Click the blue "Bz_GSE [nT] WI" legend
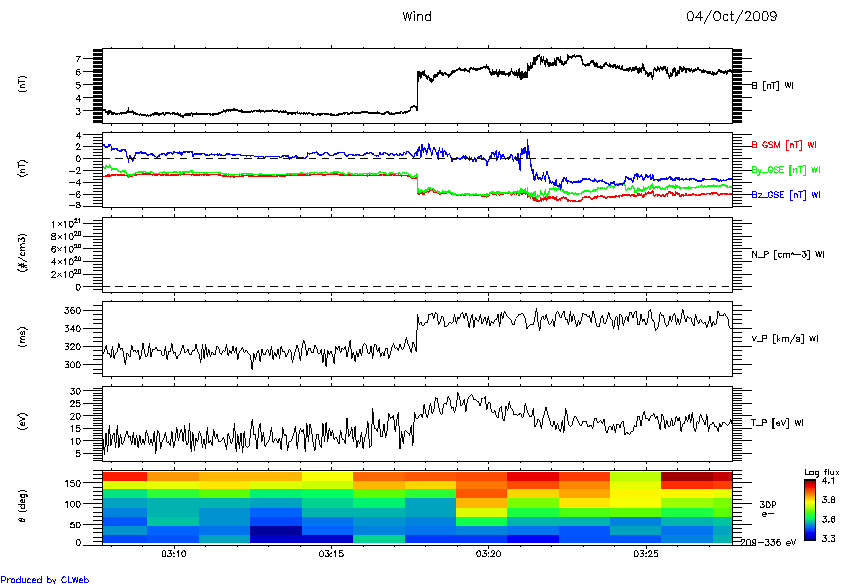The width and height of the screenshot is (864, 584). pyautogui.click(x=786, y=195)
